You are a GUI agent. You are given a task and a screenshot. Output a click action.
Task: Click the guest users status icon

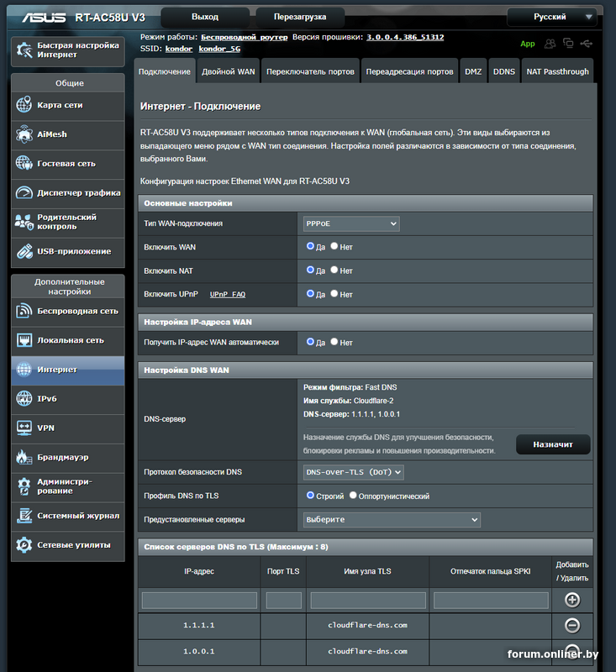point(550,44)
